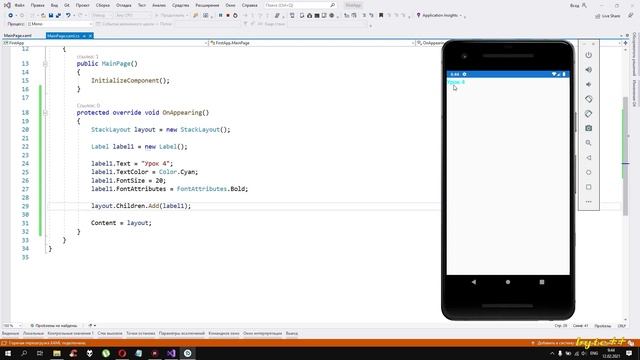Viewport: 640px width, 360px height.
Task: Click 'Content = layout;' on line 31
Action: (121, 223)
